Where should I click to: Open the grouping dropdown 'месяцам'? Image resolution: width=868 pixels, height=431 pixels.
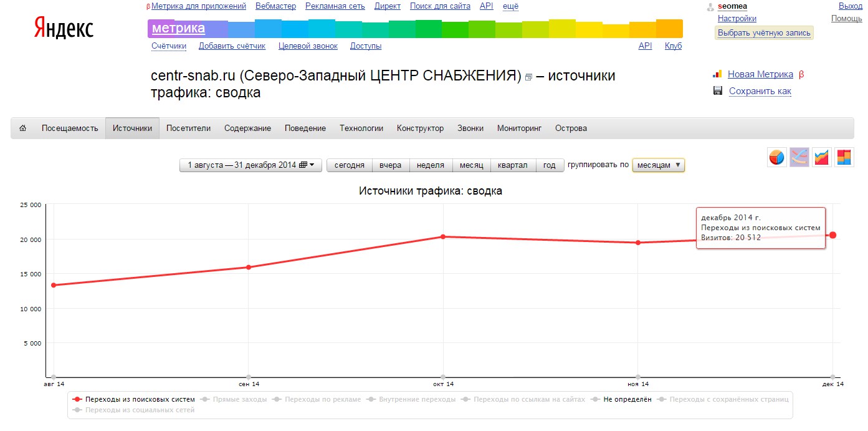coord(659,165)
